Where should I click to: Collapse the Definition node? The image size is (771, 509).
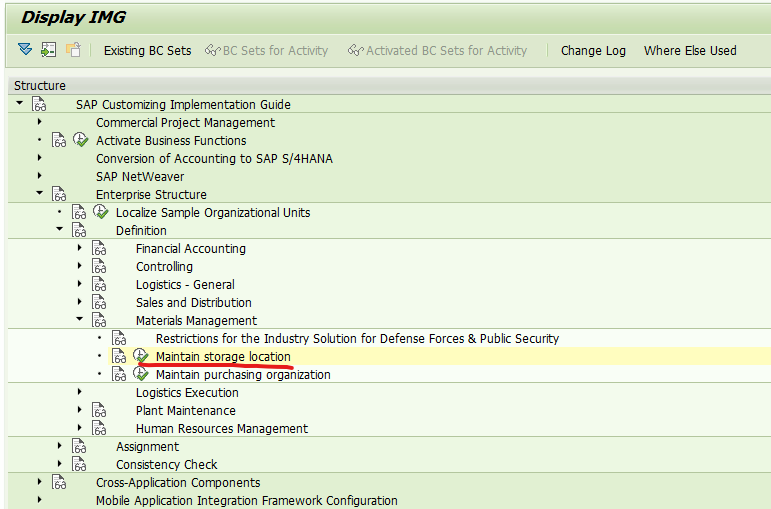click(59, 229)
